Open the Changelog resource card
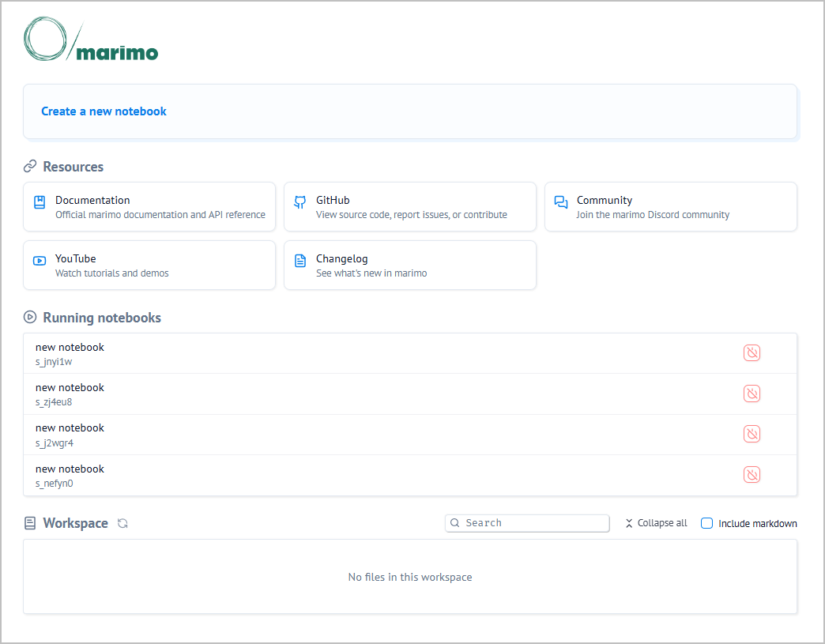The height and width of the screenshot is (644, 825). point(409,266)
